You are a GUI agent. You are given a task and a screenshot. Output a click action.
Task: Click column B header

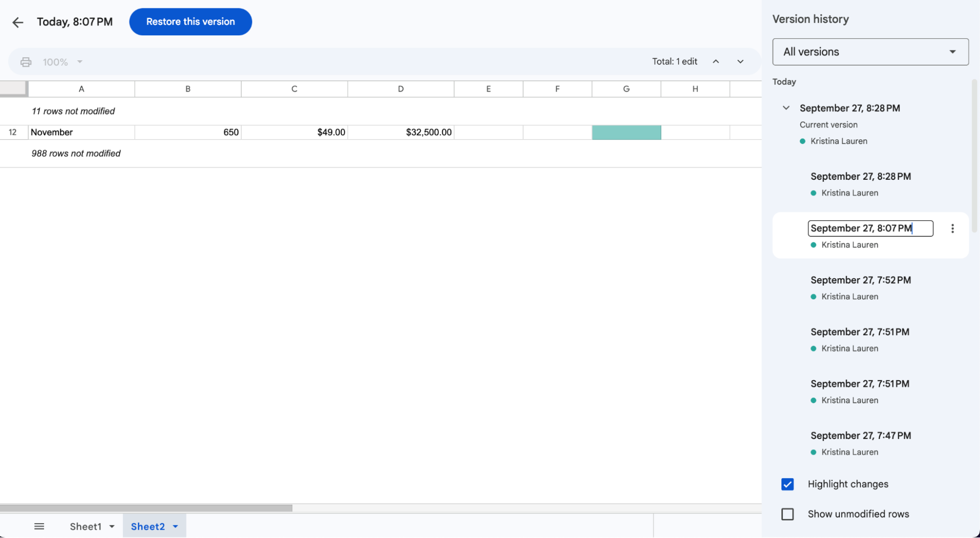click(188, 89)
